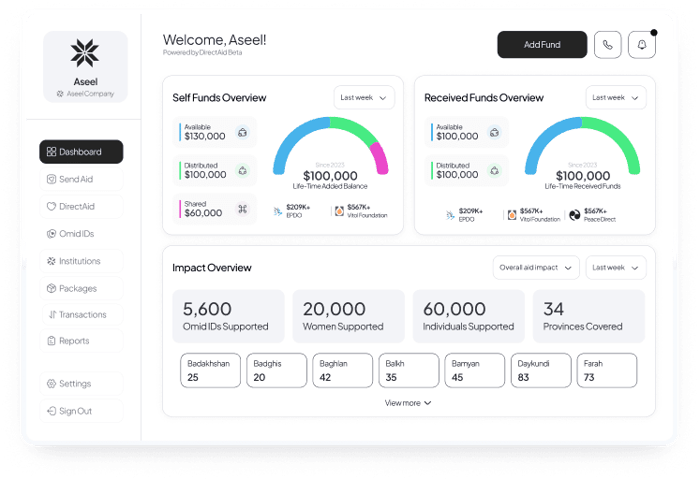Screen dimensions: 700x479
Task: Select the Badakhshan province card
Action: (211, 370)
